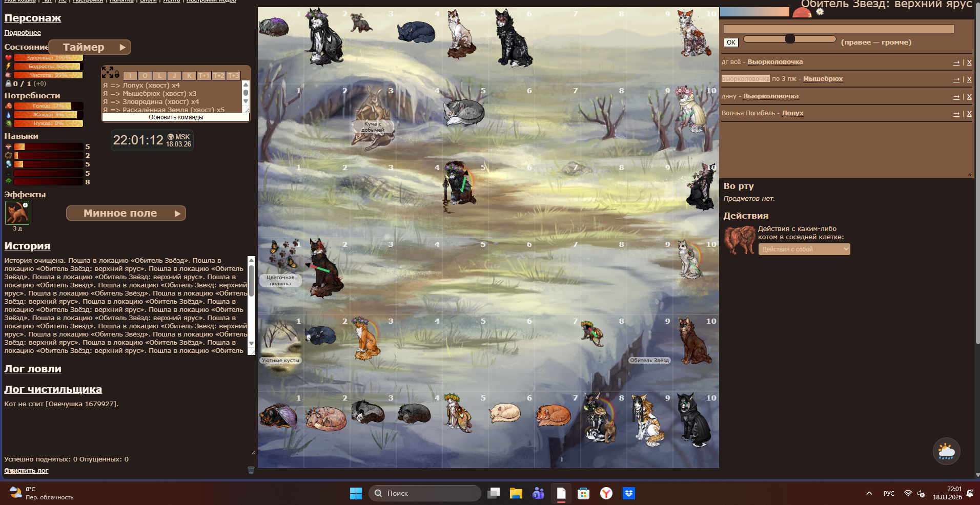Click the T+3 command button
This screenshot has height=505, width=980.
pyautogui.click(x=233, y=75)
